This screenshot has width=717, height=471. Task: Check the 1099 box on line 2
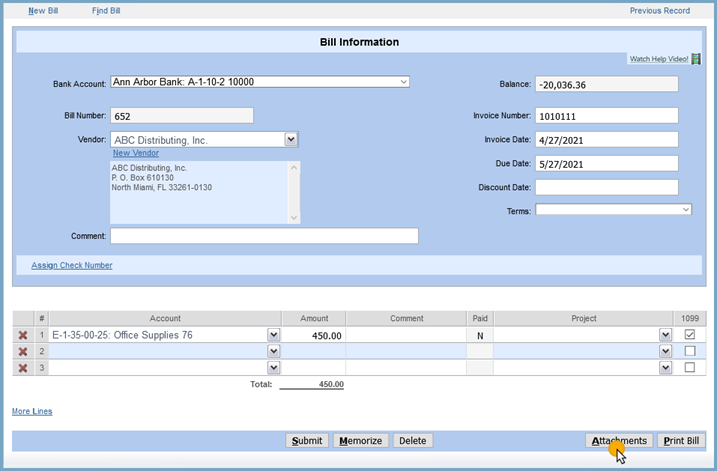[x=690, y=351]
